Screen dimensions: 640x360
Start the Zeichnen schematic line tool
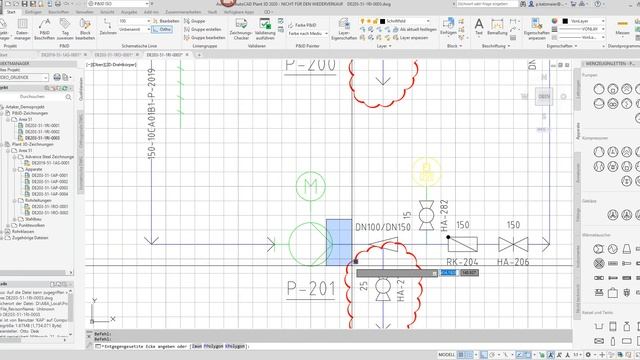coord(108,27)
